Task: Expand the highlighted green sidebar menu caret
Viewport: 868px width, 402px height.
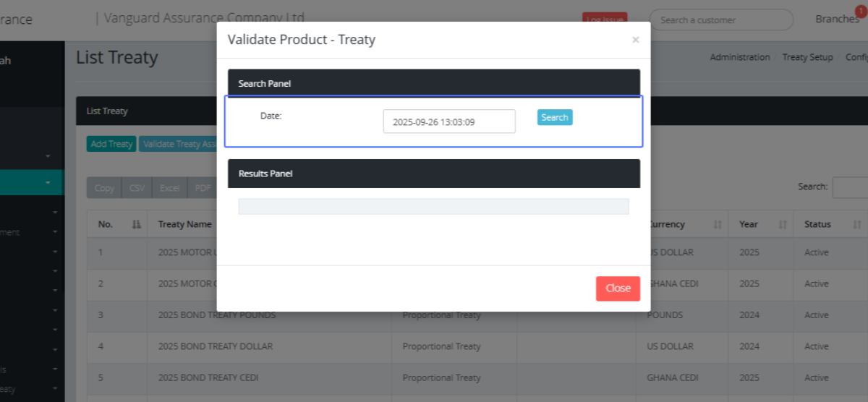Action: click(48, 183)
